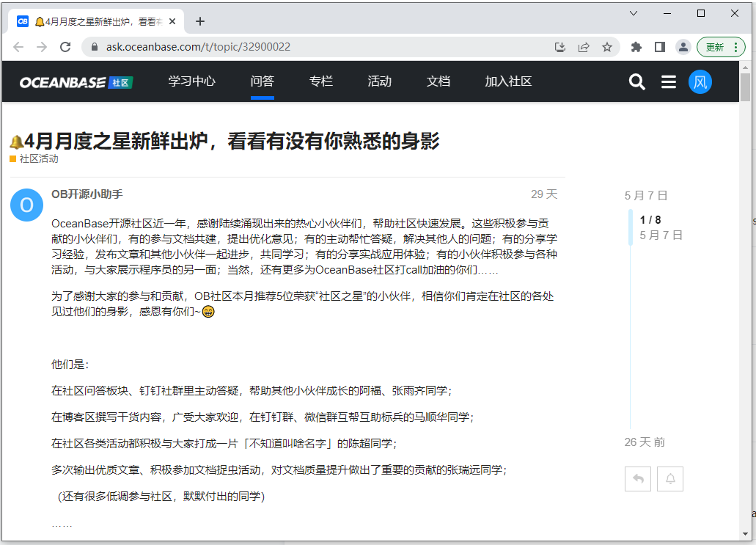Viewport: 756px width, 545px height.
Task: Click text (还有很多低调参与社区,默默付出的同学)
Action: pyautogui.click(x=161, y=496)
